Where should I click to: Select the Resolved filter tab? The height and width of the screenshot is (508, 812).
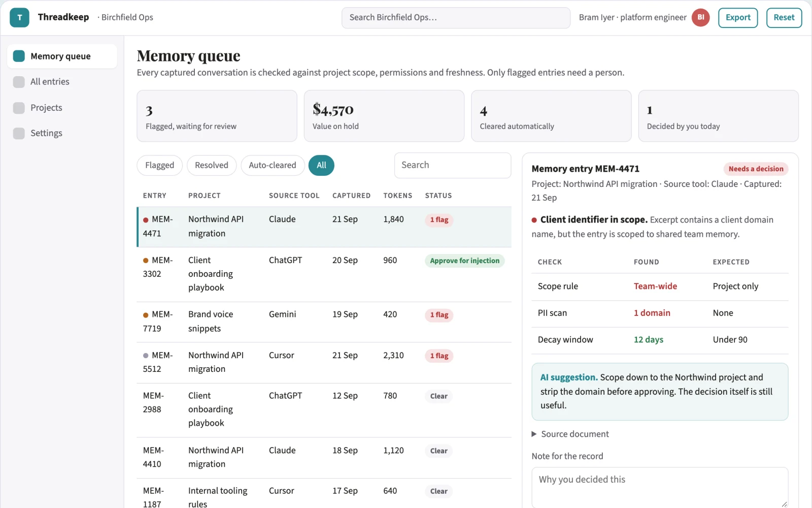[x=212, y=165]
